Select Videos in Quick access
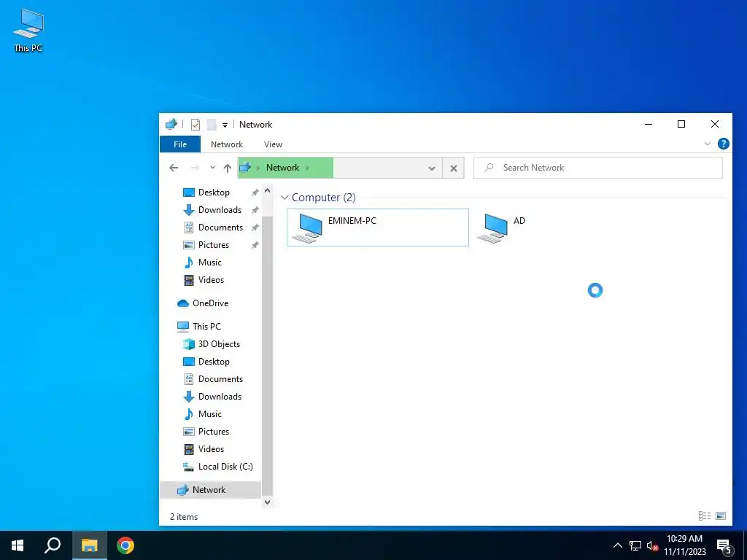747x560 pixels. point(211,280)
